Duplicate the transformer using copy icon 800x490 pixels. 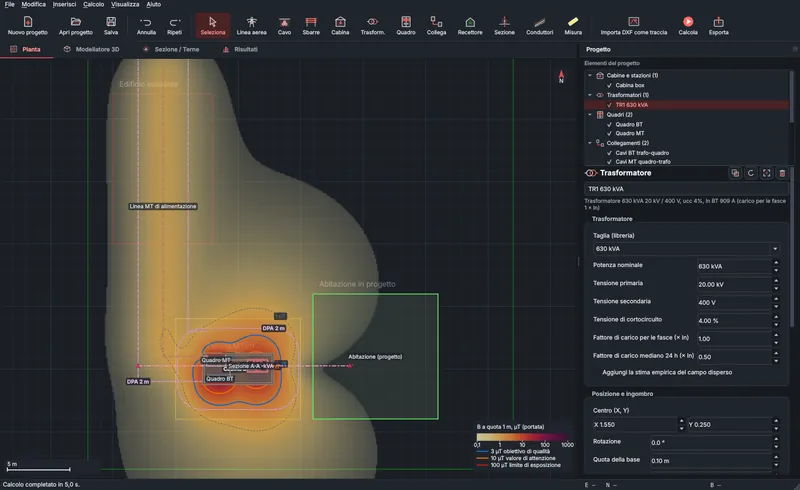click(x=735, y=173)
